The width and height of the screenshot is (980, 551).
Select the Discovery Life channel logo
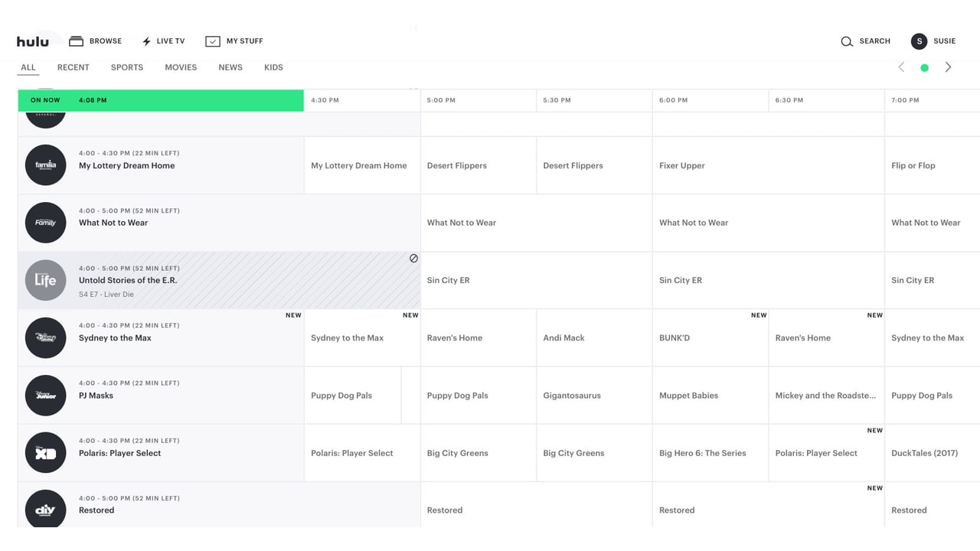[45, 280]
